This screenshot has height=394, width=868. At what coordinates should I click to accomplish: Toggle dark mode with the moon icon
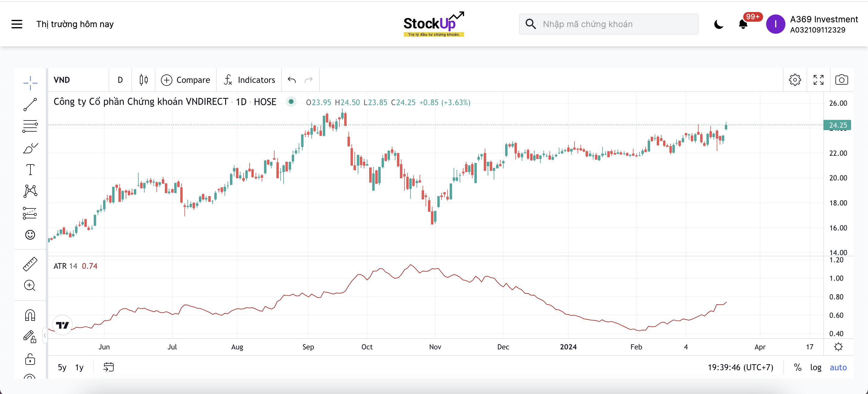point(719,24)
